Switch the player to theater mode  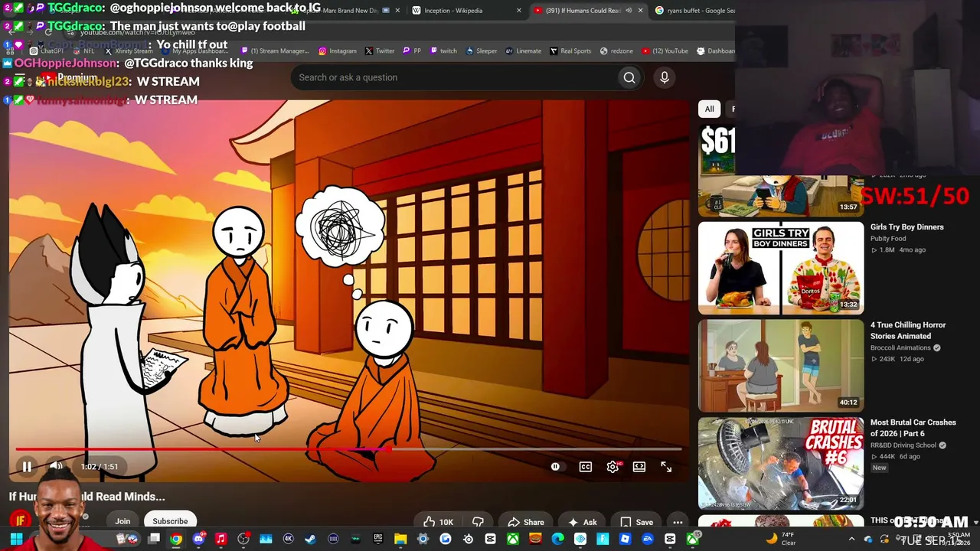639,467
